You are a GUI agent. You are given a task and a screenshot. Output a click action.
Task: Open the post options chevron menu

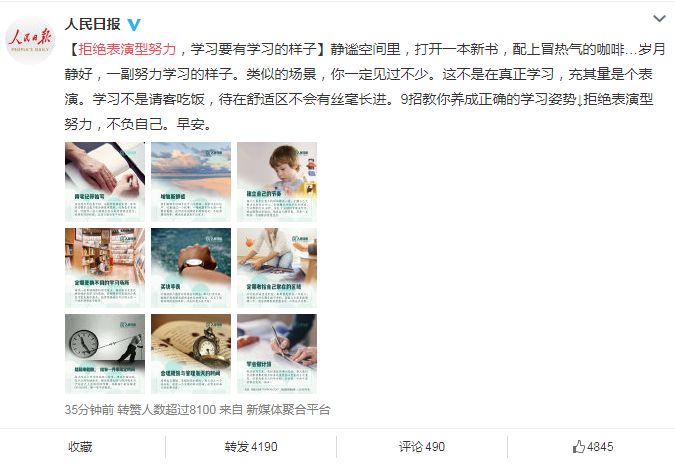pyautogui.click(x=659, y=19)
